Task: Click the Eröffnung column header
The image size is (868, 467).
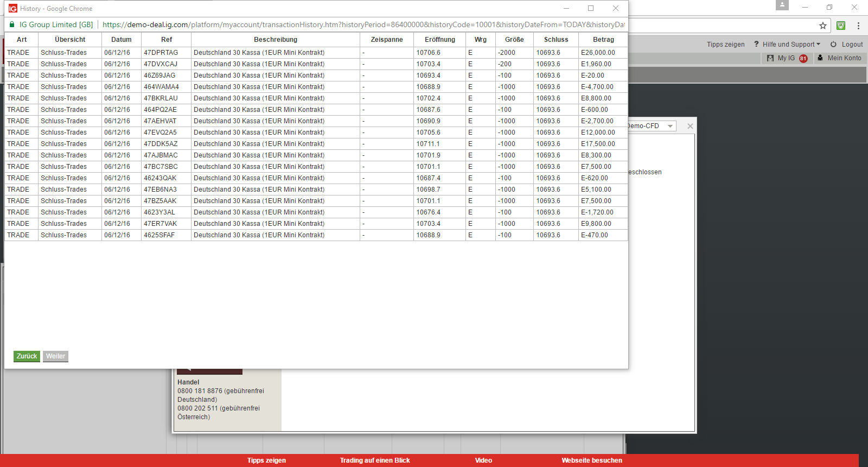Action: [x=440, y=40]
